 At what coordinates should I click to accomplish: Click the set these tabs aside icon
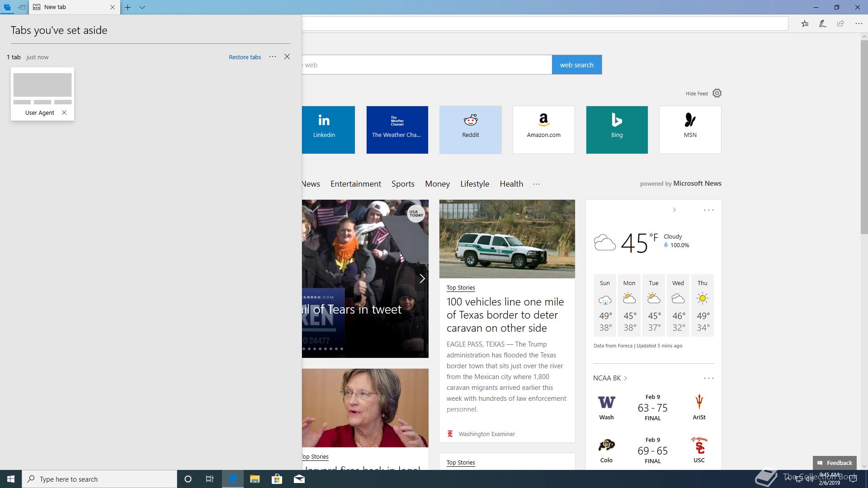[x=22, y=7]
